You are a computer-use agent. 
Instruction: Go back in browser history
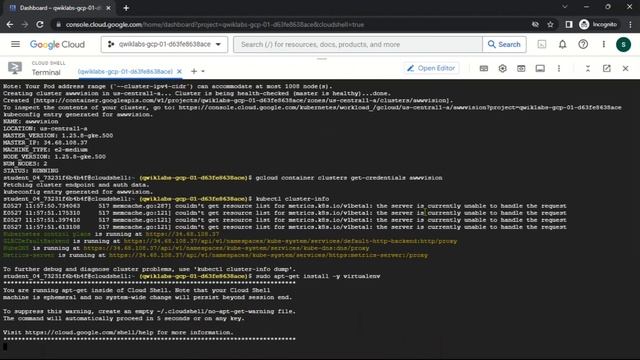[x=10, y=24]
